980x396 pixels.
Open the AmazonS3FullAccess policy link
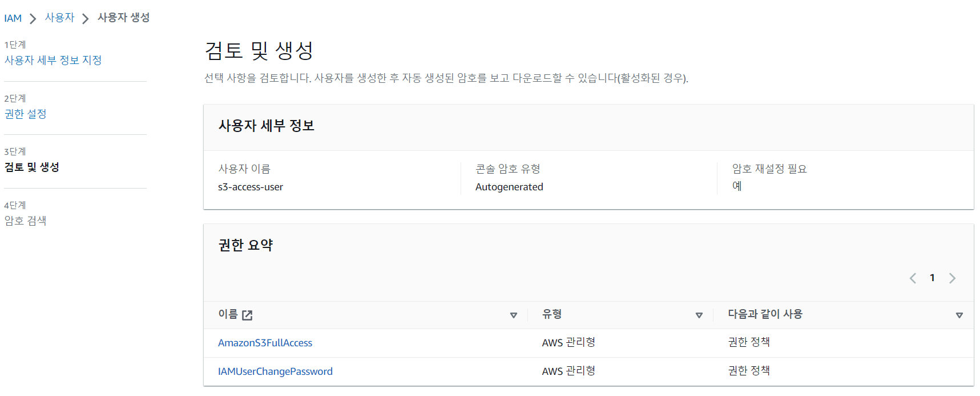coord(265,343)
